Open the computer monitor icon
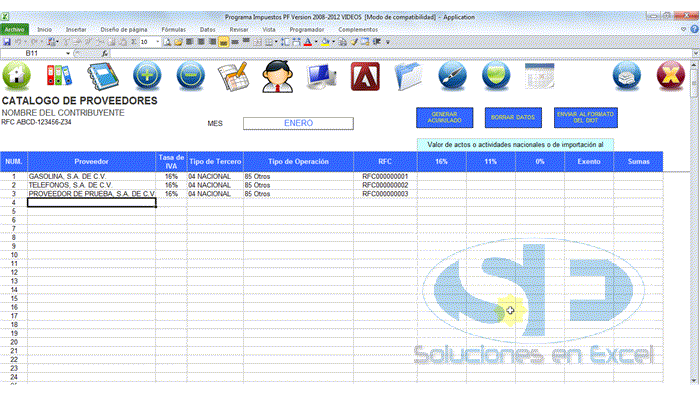Screen dimensions: 700x394 pyautogui.click(x=321, y=76)
